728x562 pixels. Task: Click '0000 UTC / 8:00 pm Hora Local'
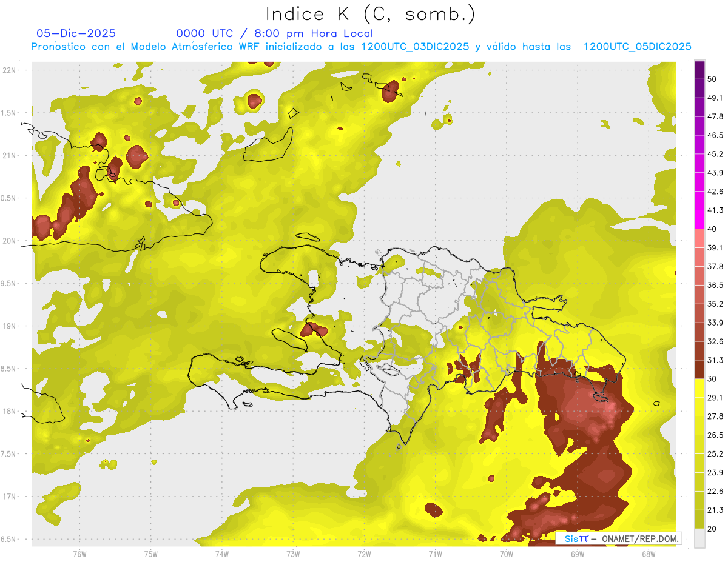(274, 33)
